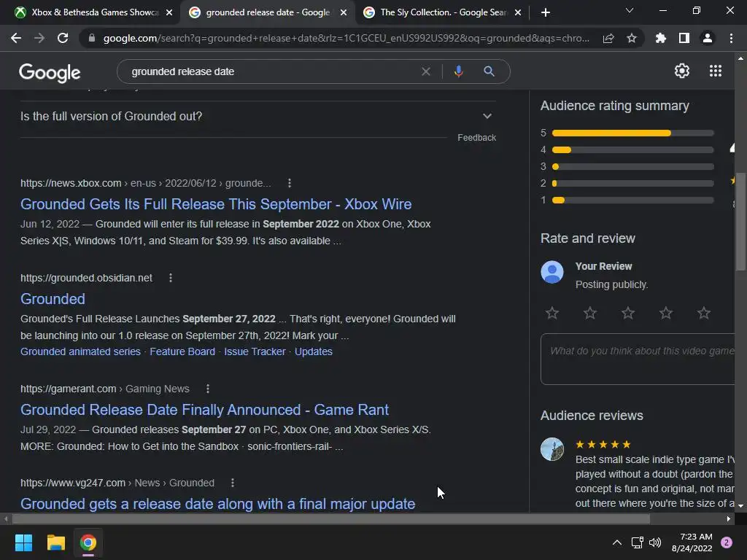Bookmark this page with the star icon

click(632, 38)
